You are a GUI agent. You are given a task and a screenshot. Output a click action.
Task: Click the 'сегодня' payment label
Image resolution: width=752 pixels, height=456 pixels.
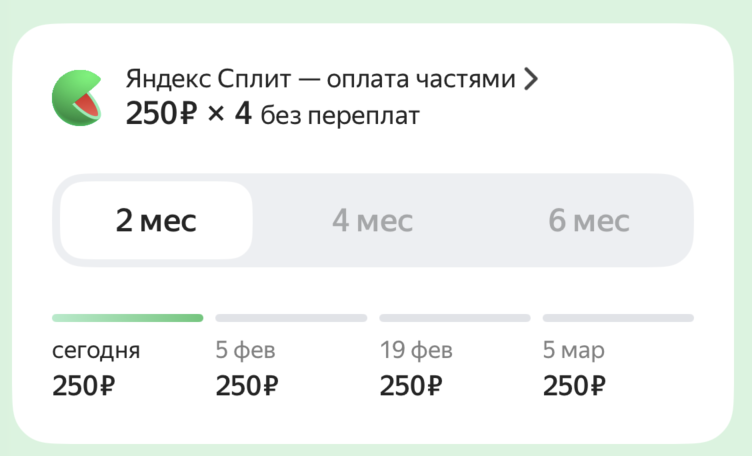(x=96, y=351)
